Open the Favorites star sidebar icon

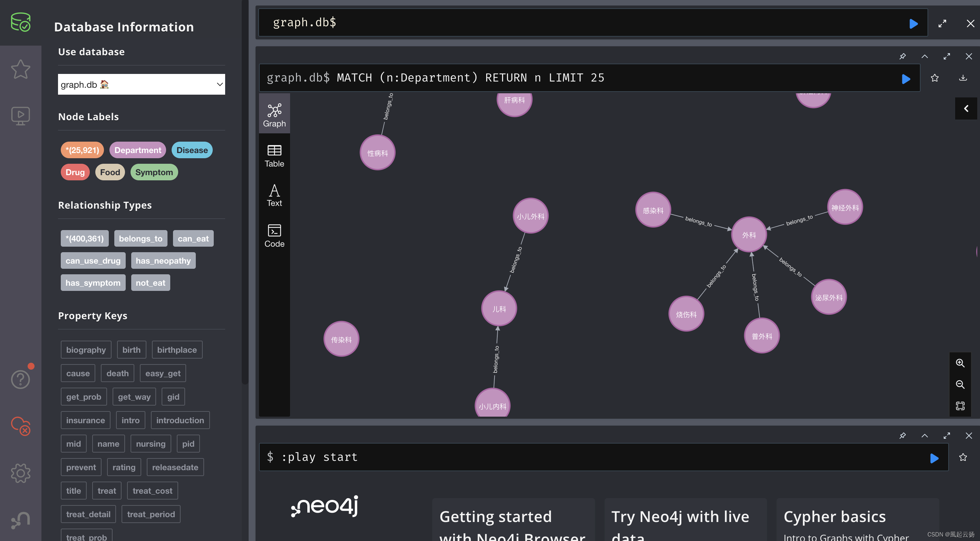coord(20,69)
